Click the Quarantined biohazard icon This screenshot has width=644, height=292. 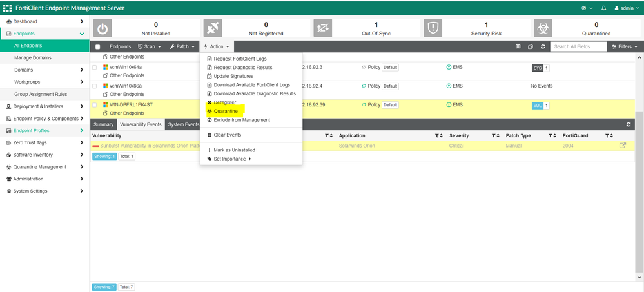543,28
